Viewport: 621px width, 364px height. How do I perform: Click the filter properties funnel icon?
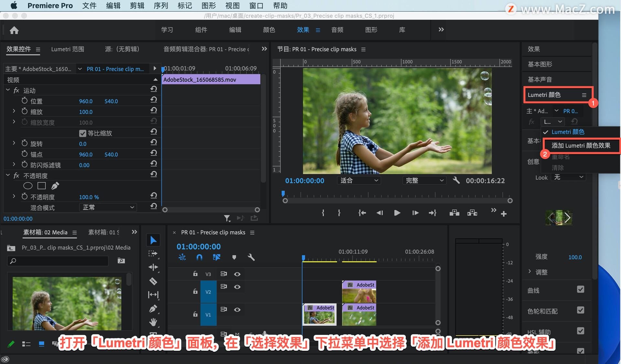pyautogui.click(x=227, y=219)
